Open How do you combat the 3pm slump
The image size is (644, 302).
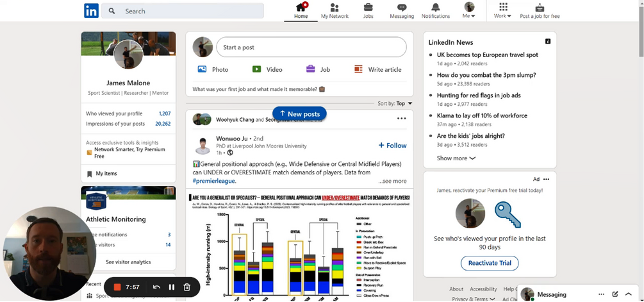click(x=486, y=75)
